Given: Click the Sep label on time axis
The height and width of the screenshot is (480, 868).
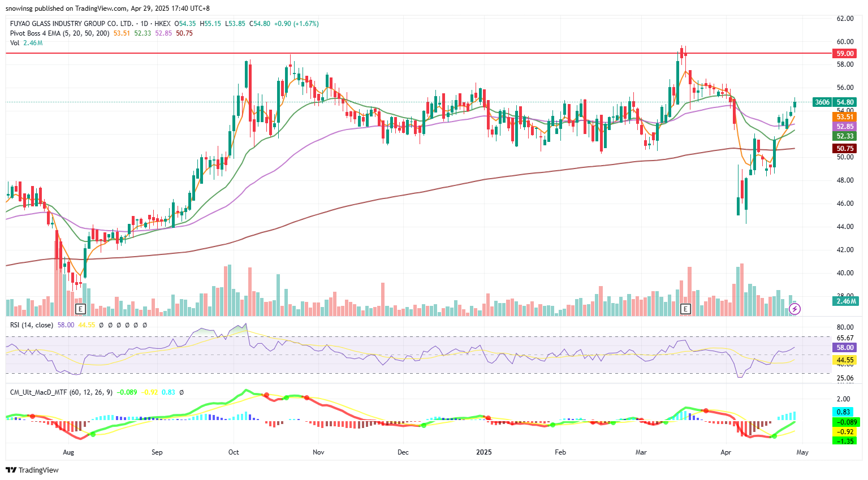Looking at the screenshot, I should pos(157,452).
